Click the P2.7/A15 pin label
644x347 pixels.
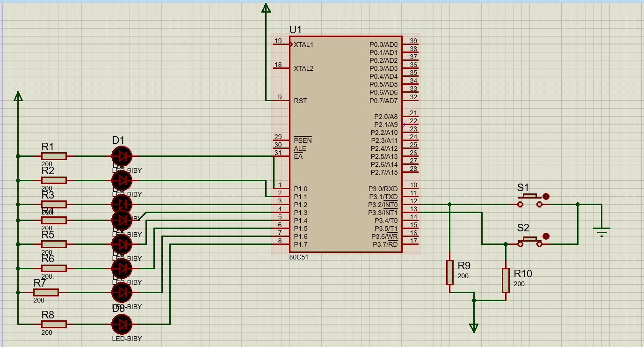pos(384,172)
